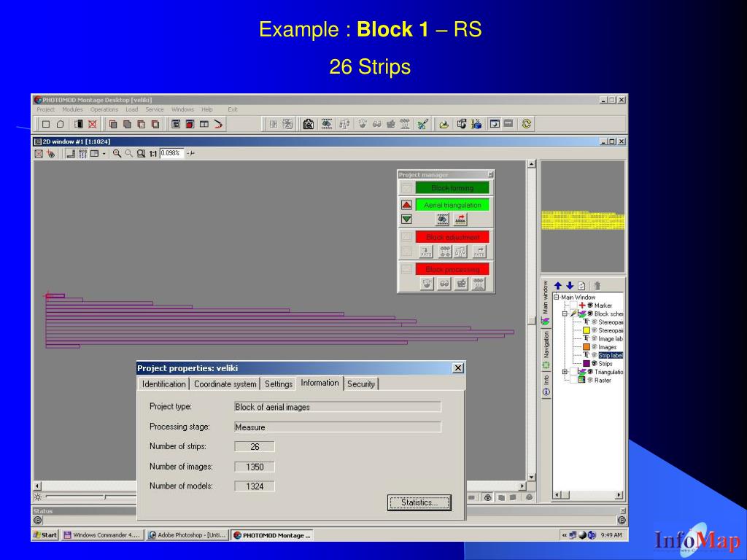Click the yellow refresh icon in main toolbar

click(526, 124)
